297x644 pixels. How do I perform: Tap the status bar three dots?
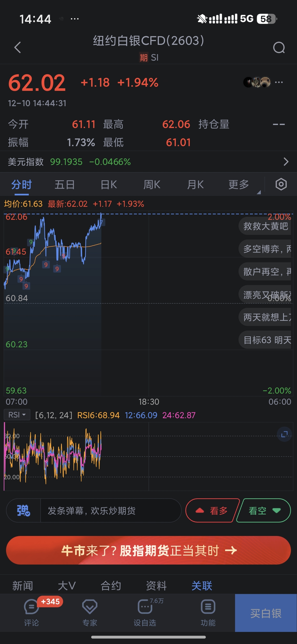click(74, 19)
